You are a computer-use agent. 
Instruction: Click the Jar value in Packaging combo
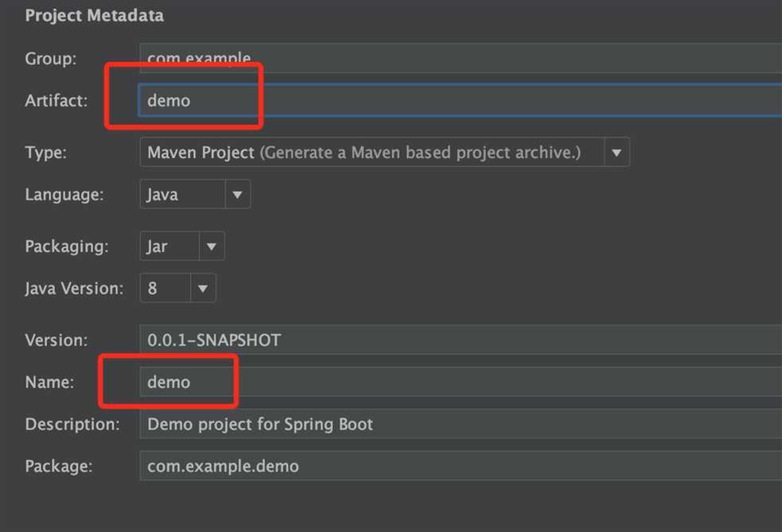pyautogui.click(x=157, y=246)
